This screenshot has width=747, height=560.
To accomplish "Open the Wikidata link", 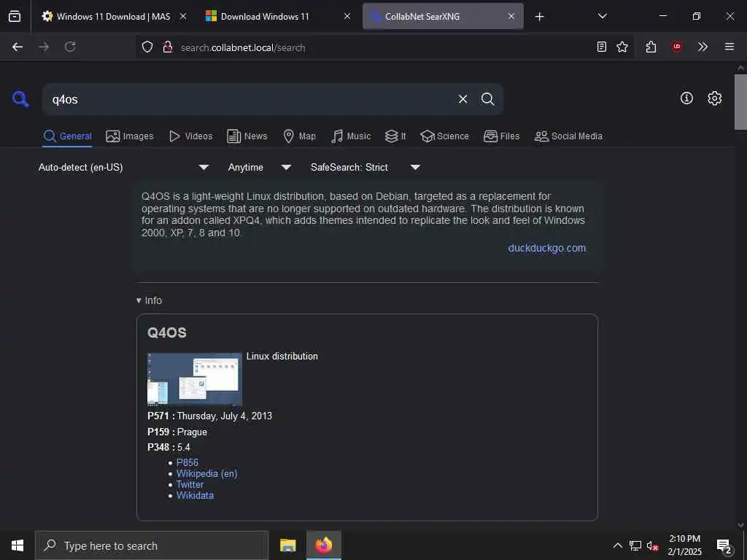I will [x=195, y=495].
